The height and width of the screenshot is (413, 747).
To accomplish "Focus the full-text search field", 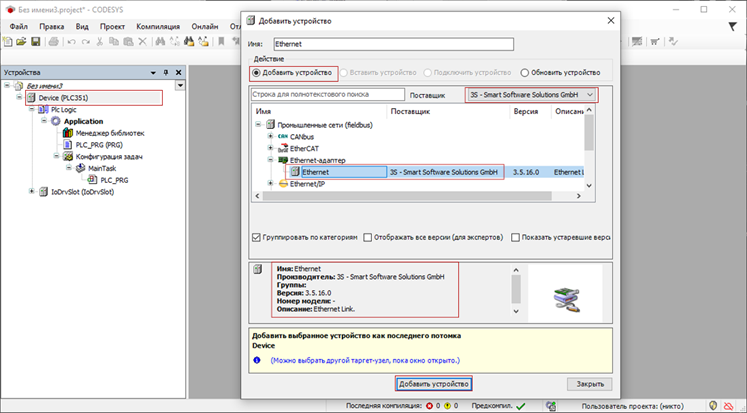I will coord(328,94).
